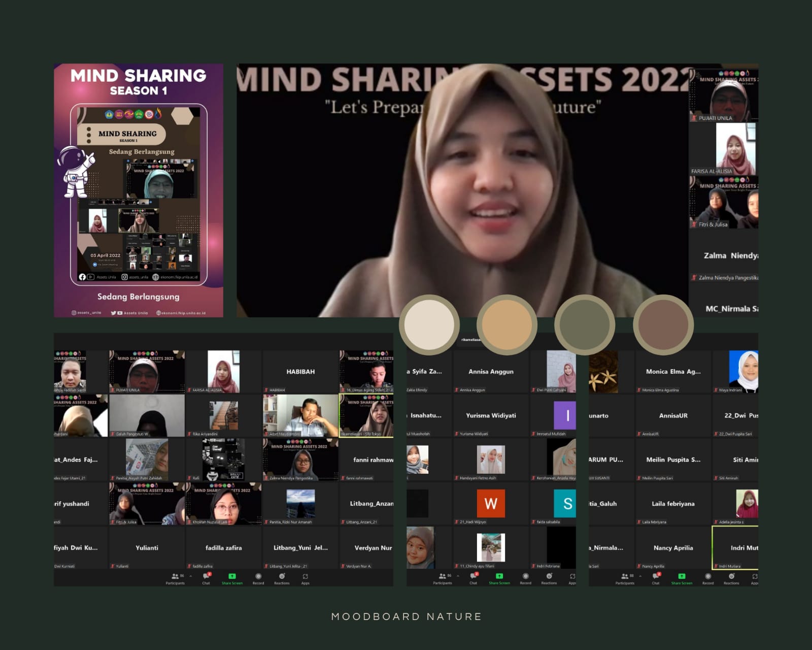
Task: Select the Verdyan Nur participant tile
Action: coord(366,547)
